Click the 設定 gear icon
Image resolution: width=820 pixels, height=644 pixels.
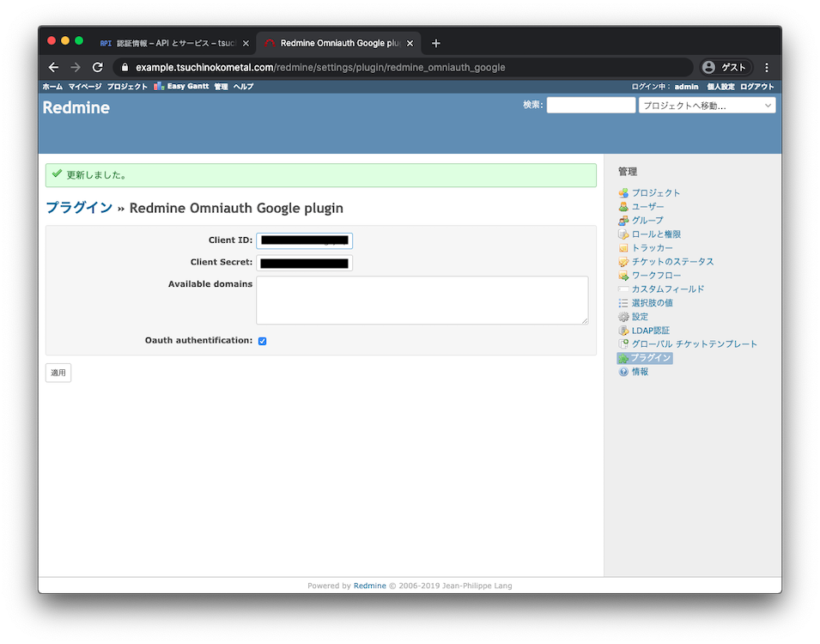(623, 317)
